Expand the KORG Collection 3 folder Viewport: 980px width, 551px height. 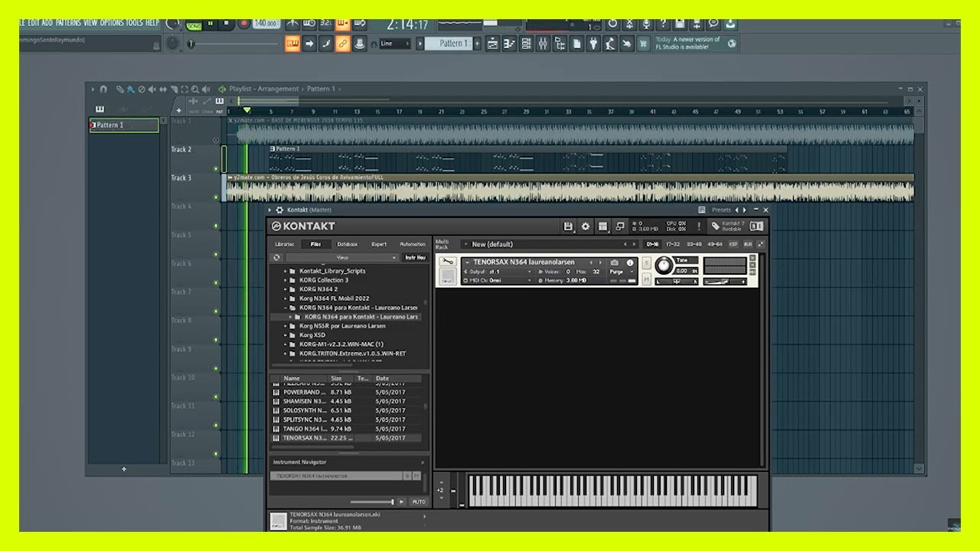[x=285, y=280]
